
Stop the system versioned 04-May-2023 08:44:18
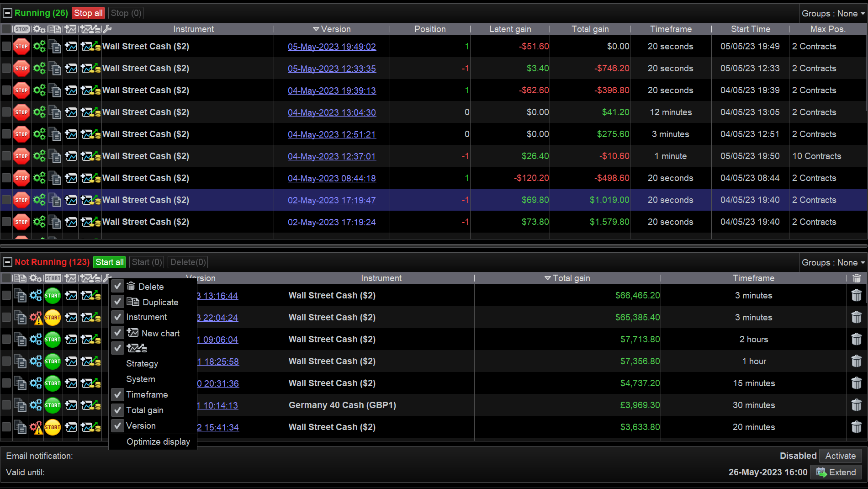21,178
